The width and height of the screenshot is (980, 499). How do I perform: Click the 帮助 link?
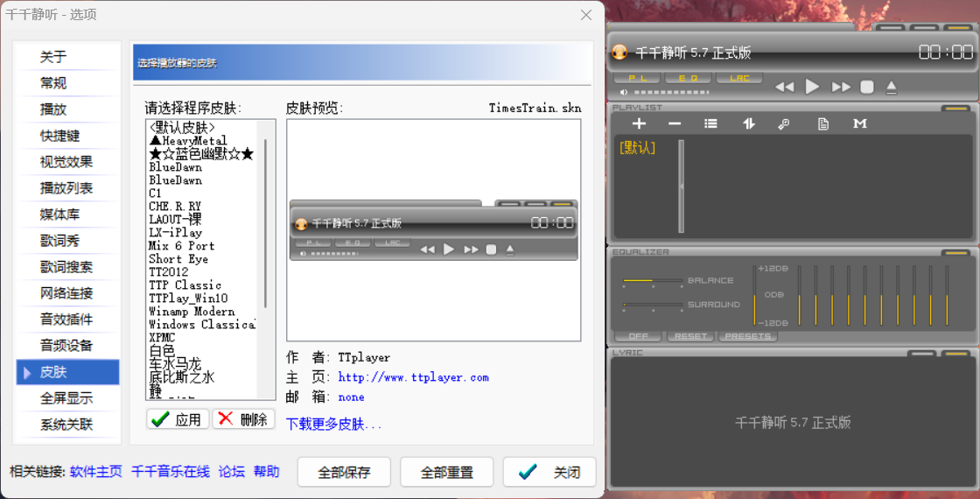pyautogui.click(x=266, y=472)
